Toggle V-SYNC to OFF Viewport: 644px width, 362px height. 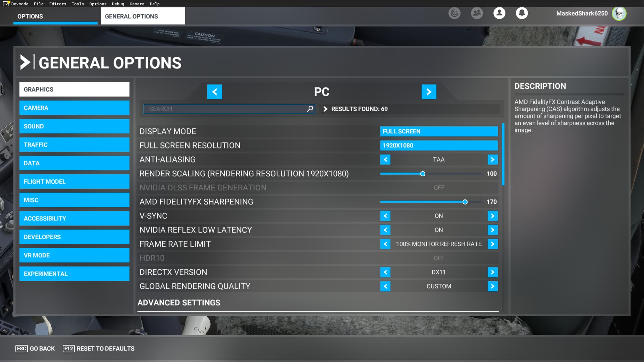click(x=492, y=216)
